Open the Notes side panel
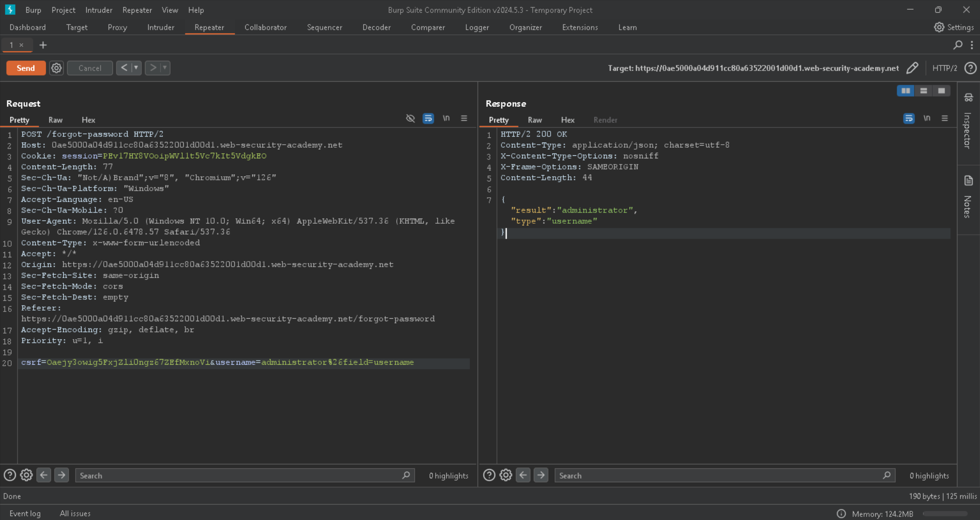The width and height of the screenshot is (980, 520). pos(968,198)
